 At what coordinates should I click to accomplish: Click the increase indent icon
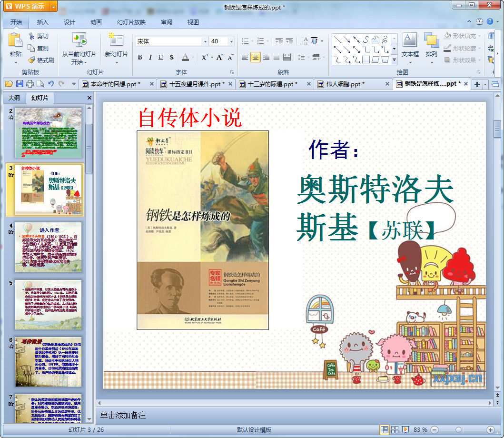coord(290,41)
